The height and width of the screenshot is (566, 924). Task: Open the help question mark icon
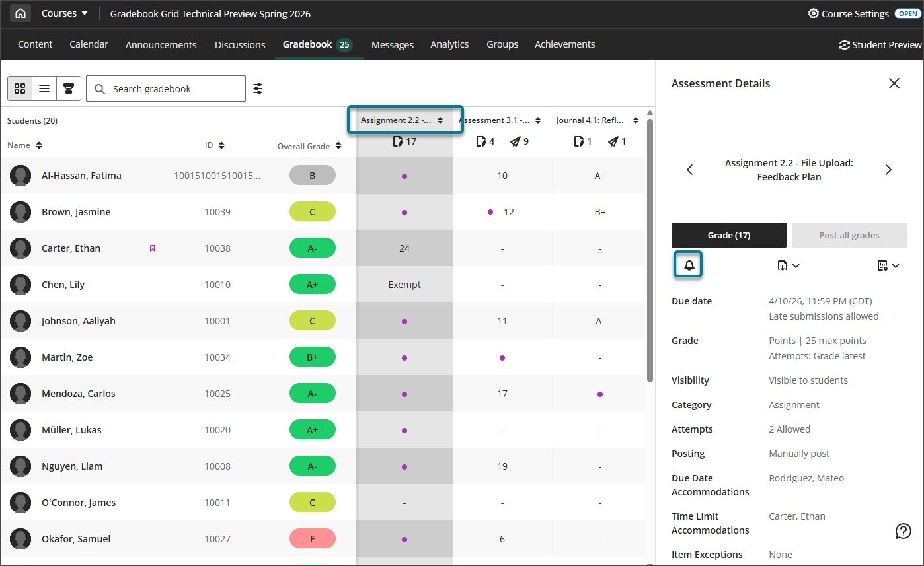pyautogui.click(x=903, y=530)
